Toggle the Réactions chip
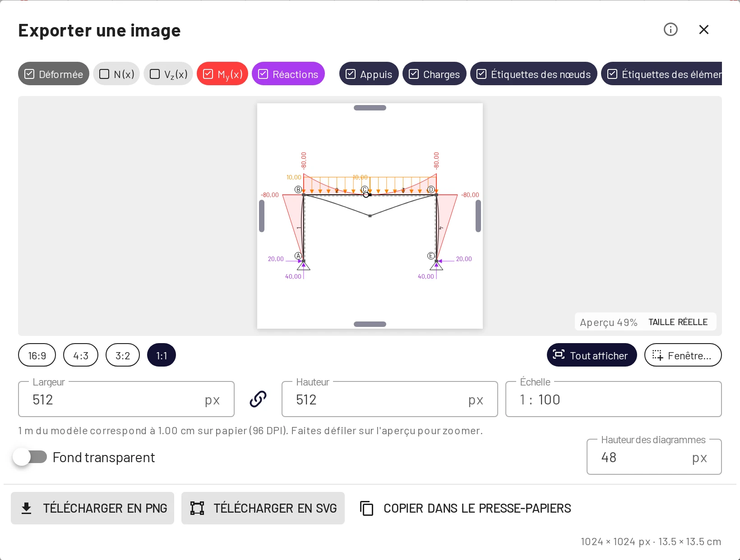The image size is (740, 560). pos(288,74)
